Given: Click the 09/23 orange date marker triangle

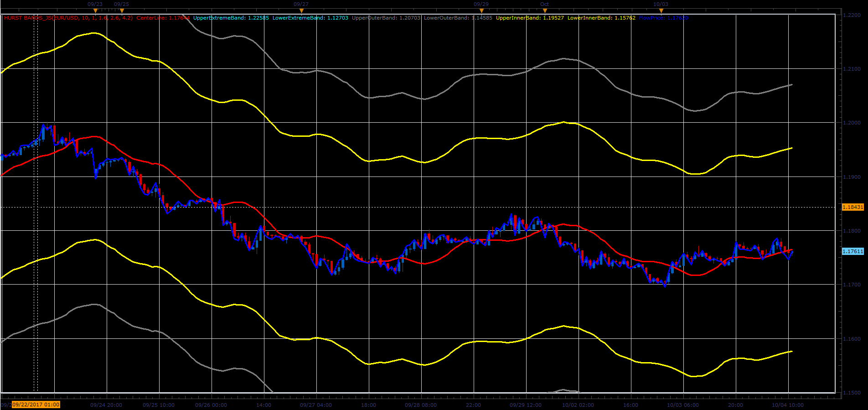Looking at the screenshot, I should point(95,11).
